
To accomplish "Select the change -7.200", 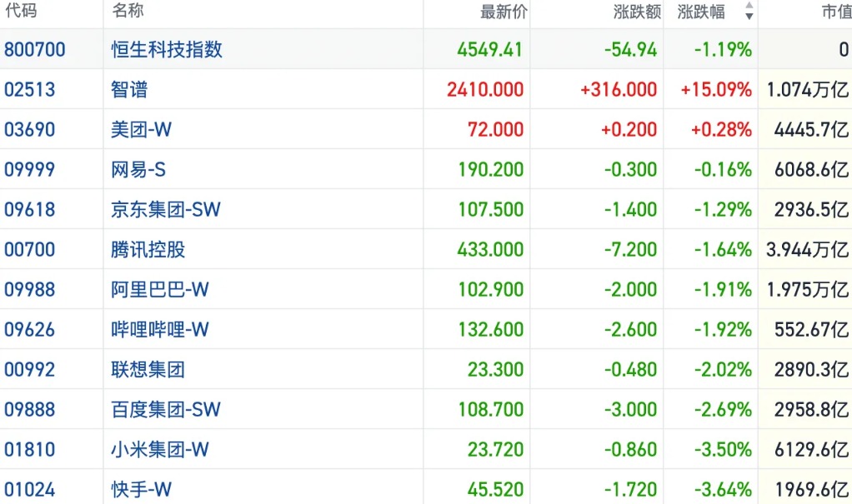I will click(630, 250).
